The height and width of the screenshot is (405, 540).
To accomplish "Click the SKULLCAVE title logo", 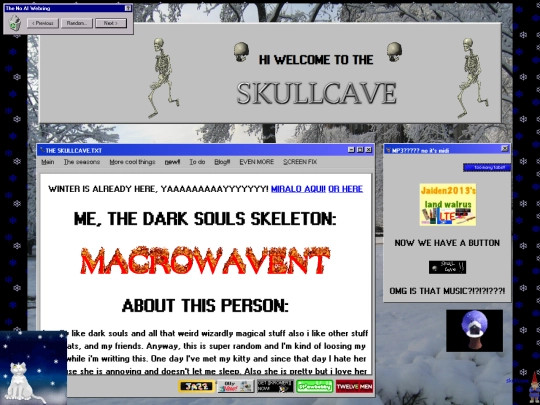I will 316,93.
